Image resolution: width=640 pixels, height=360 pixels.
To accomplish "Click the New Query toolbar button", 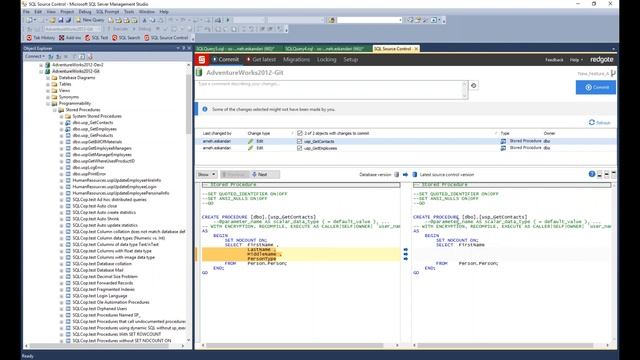I will tap(90, 20).
